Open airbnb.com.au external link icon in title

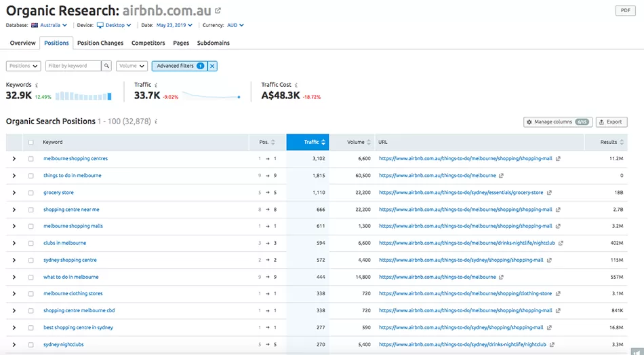(218, 11)
